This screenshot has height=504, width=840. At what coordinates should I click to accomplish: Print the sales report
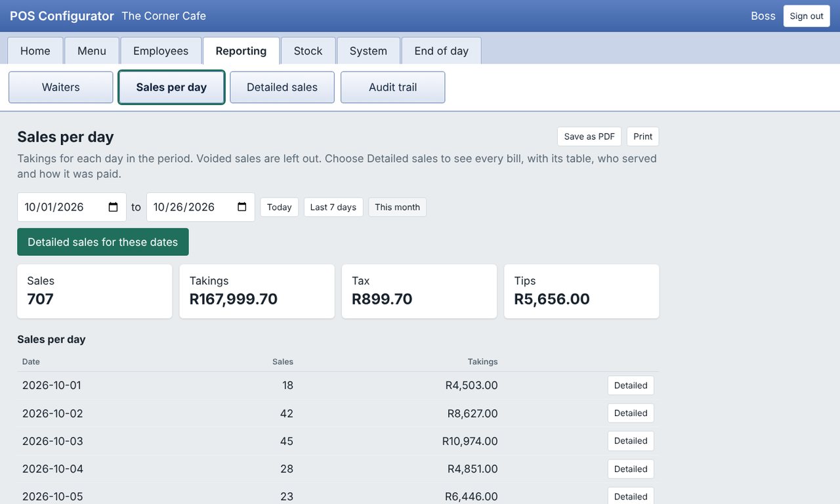(x=643, y=136)
